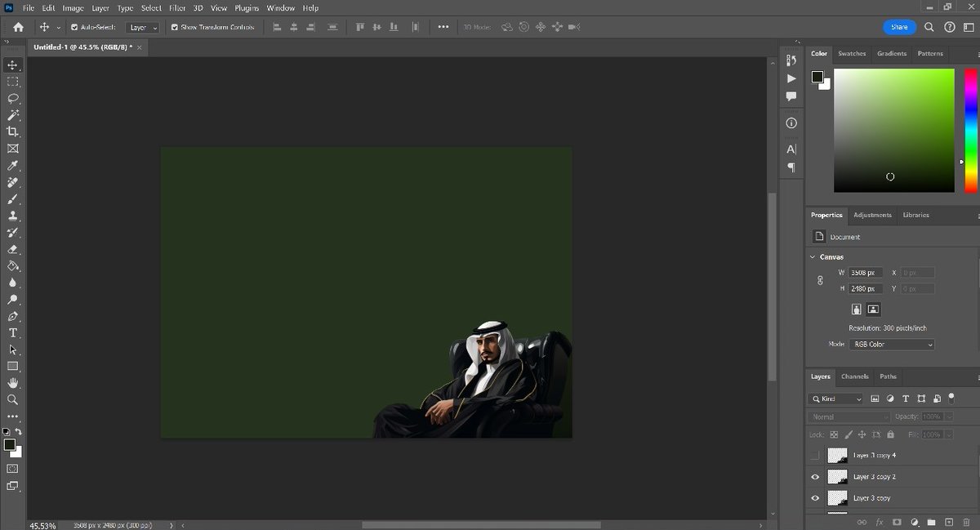
Task: Open more align options ellipsis
Action: tap(443, 27)
